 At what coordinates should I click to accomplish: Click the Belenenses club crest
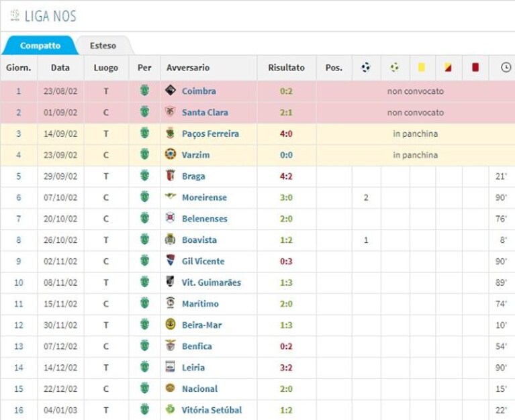click(170, 218)
